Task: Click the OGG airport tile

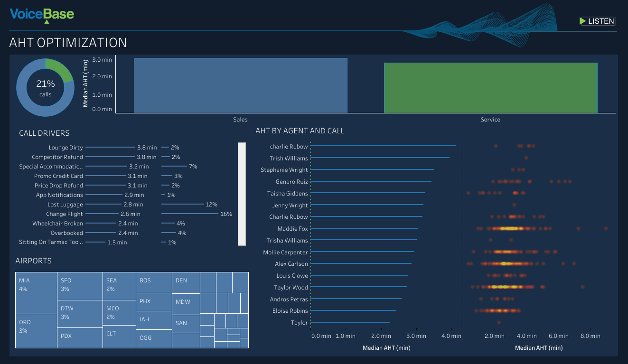Action: (x=153, y=338)
